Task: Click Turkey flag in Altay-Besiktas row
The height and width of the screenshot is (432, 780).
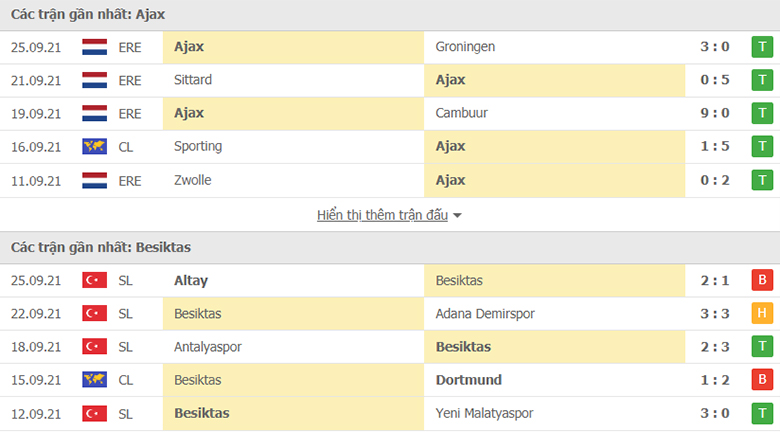Action: [x=95, y=280]
